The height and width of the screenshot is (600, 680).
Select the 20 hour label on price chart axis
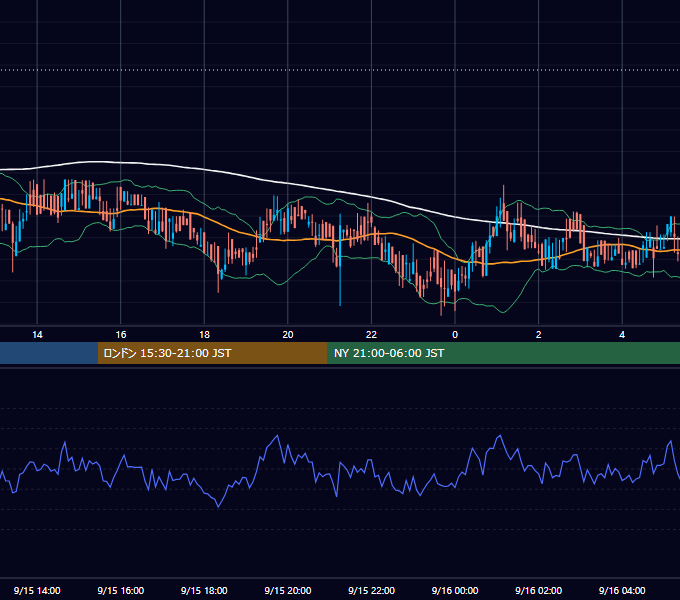click(288, 335)
